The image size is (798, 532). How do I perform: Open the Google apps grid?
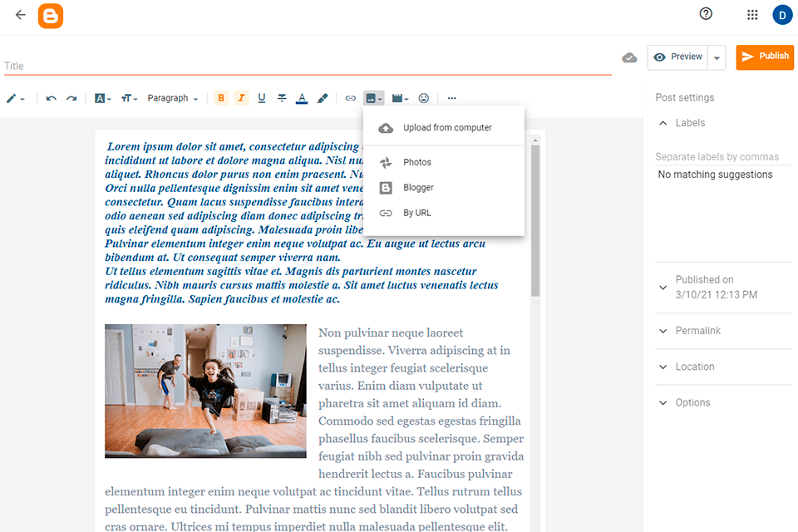[x=752, y=15]
